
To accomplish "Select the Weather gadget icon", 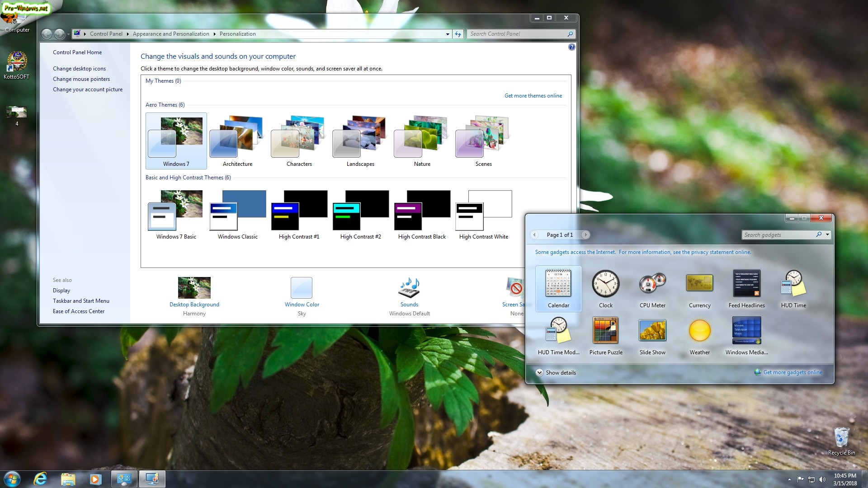I will click(699, 331).
